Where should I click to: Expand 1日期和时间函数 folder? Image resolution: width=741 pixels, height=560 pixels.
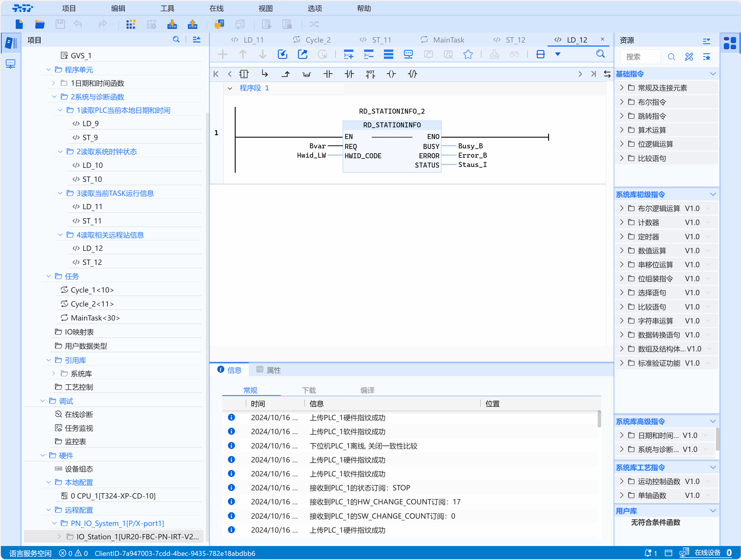[x=54, y=83]
